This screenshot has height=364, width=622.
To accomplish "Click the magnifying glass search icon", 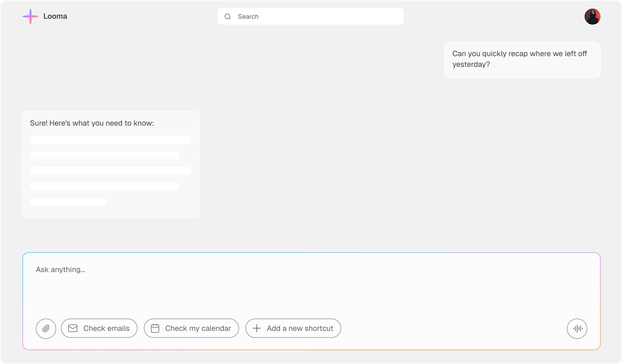I will pyautogui.click(x=228, y=17).
